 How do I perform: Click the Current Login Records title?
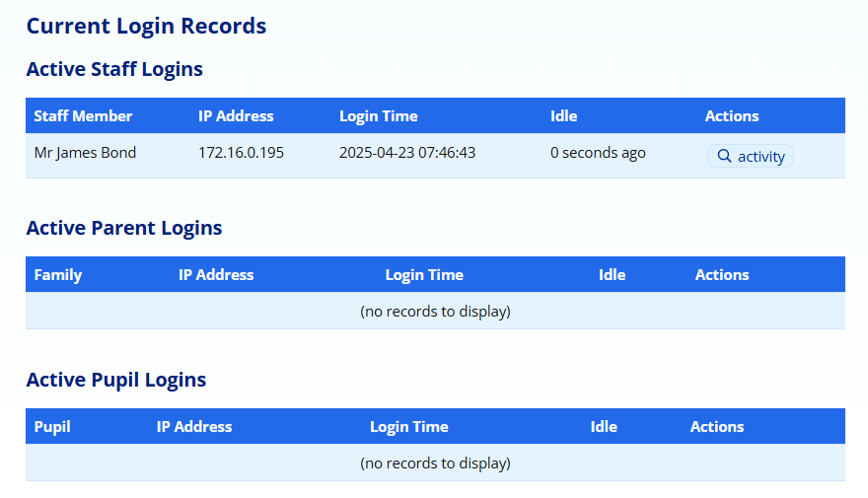(146, 26)
